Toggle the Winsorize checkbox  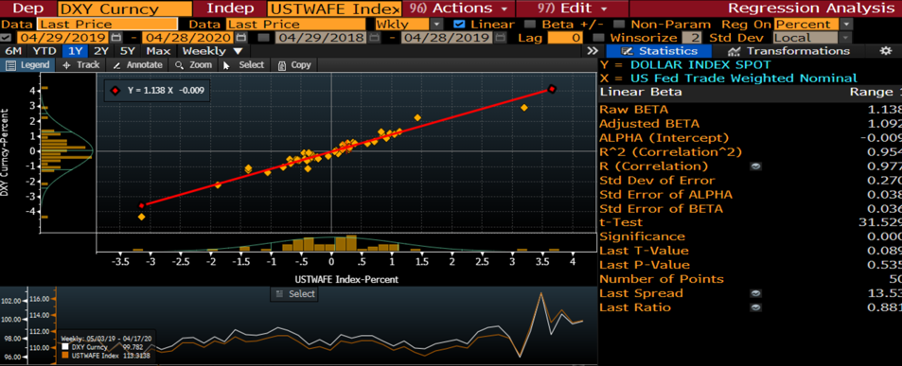click(598, 37)
